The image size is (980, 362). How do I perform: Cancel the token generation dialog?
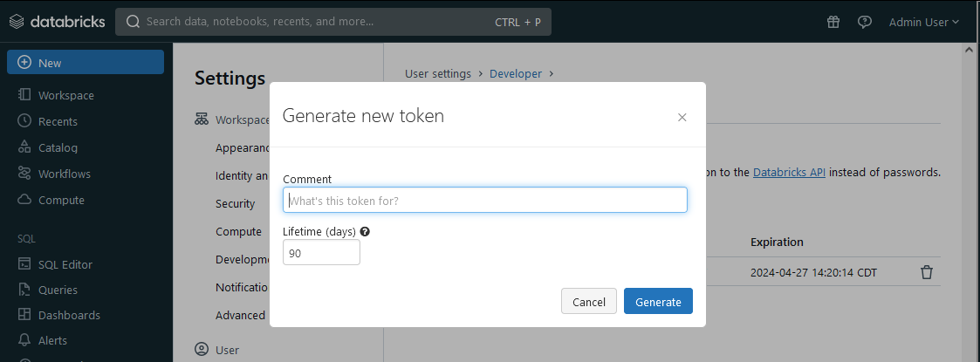click(589, 302)
